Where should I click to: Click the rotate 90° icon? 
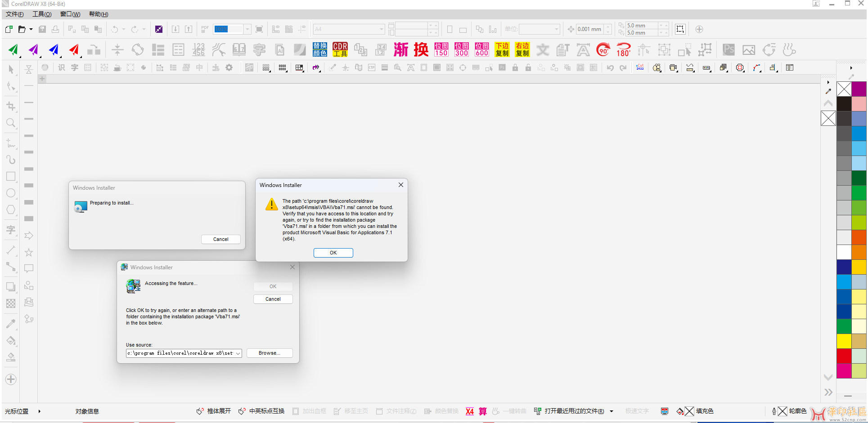pos(603,49)
